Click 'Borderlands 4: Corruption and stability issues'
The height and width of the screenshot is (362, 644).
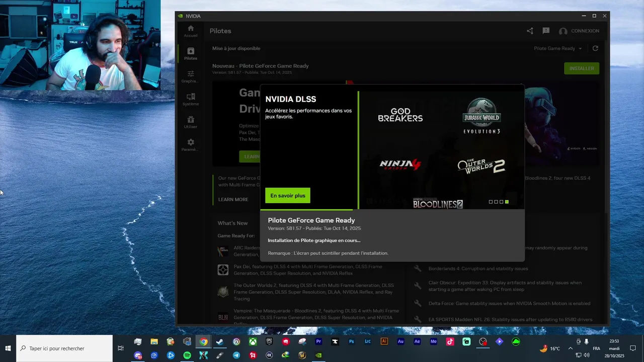point(478,268)
